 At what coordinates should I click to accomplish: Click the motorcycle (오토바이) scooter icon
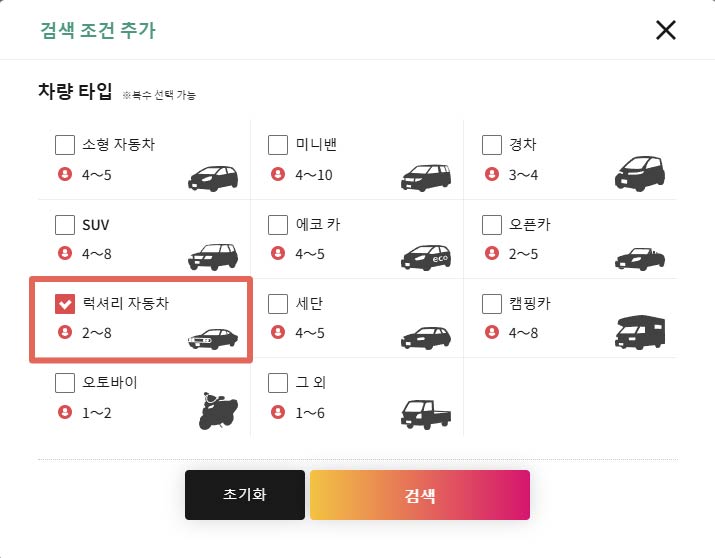[x=218, y=411]
